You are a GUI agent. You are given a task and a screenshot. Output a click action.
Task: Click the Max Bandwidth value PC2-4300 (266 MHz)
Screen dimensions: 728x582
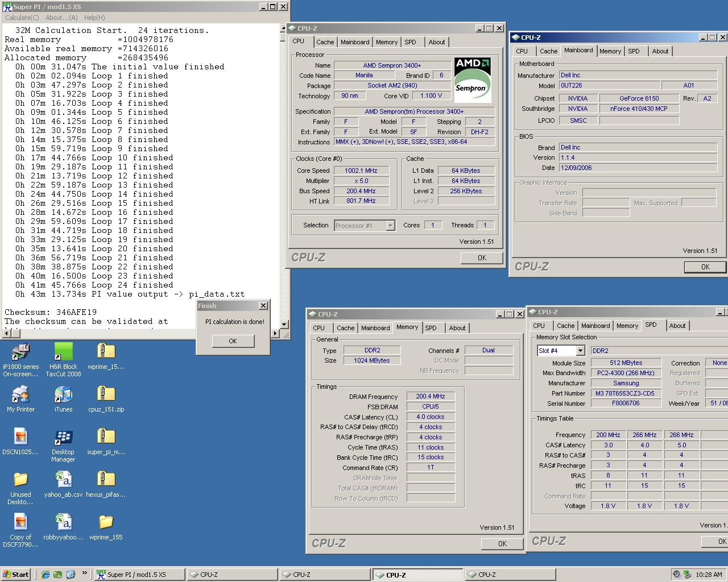(626, 373)
